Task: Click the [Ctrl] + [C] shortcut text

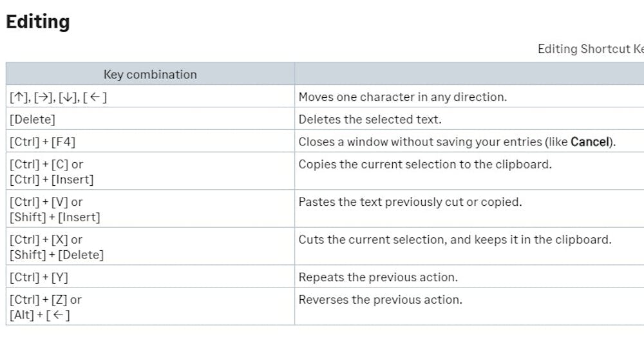Action: [46, 164]
